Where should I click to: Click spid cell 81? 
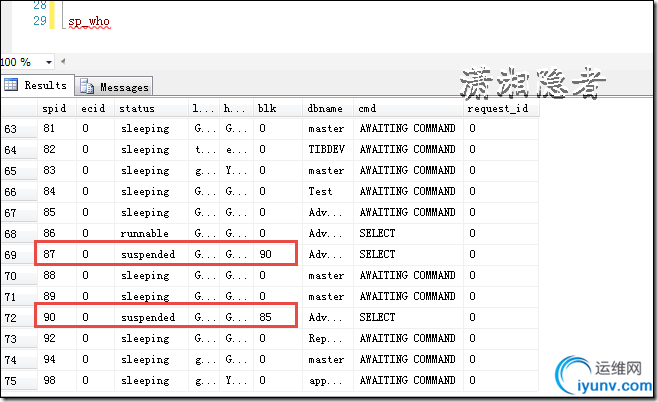click(57, 128)
